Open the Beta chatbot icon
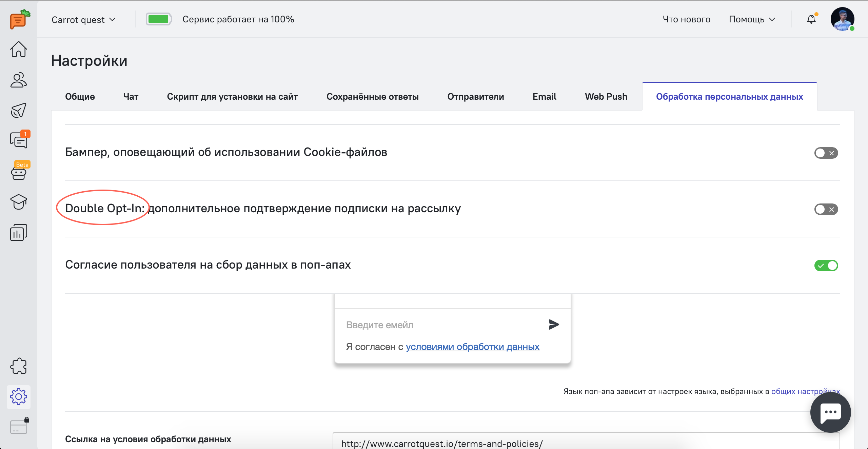This screenshot has height=449, width=868. click(19, 173)
